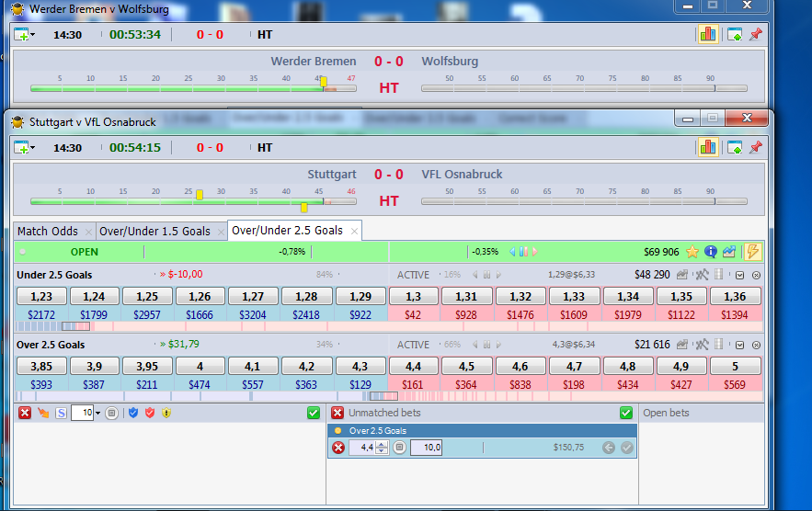Close the Over/Under 1.5 Goals tab
The height and width of the screenshot is (511, 812).
pyautogui.click(x=221, y=232)
